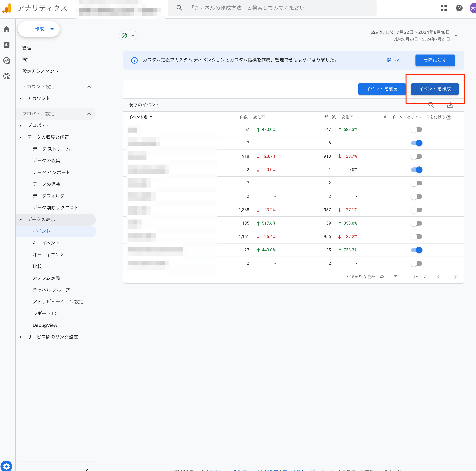
Task: Toggle key event for row with 60.0% change
Action: (x=416, y=170)
